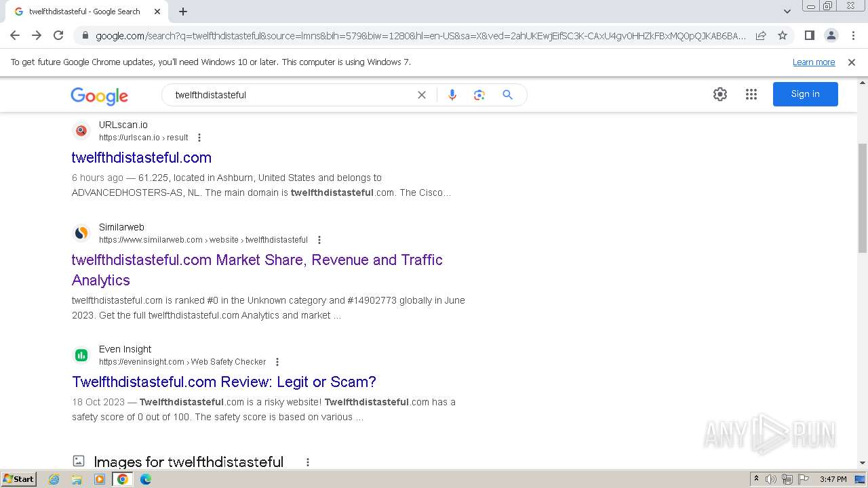The image size is (868, 488).
Task: Click the Similarweb site favicon
Action: point(81,233)
